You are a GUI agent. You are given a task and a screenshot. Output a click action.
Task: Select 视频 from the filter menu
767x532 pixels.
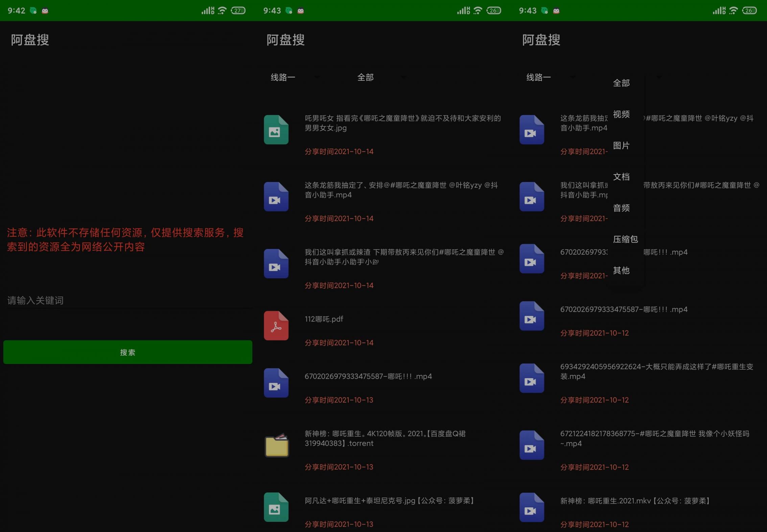pos(621,115)
